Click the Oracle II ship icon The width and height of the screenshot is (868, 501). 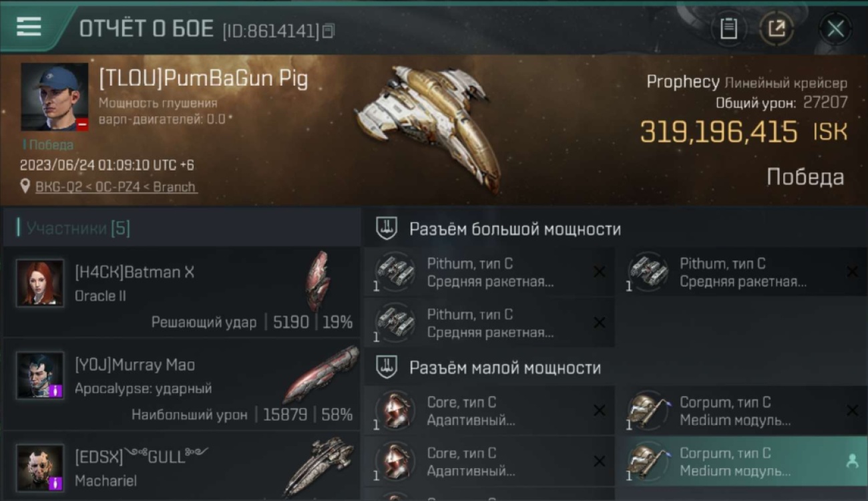tap(318, 281)
